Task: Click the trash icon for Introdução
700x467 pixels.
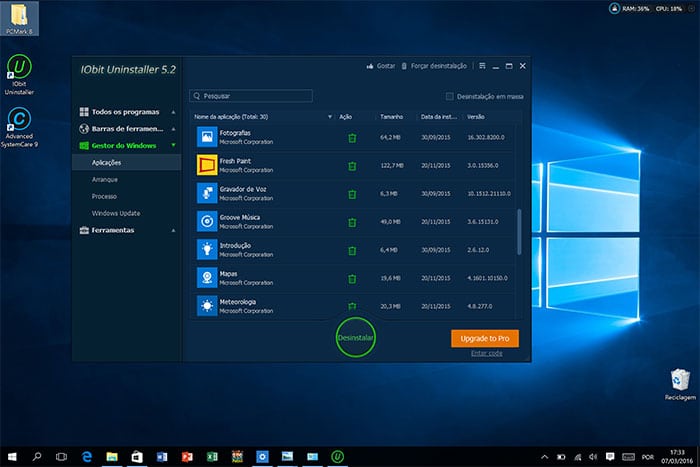Action: tap(352, 250)
